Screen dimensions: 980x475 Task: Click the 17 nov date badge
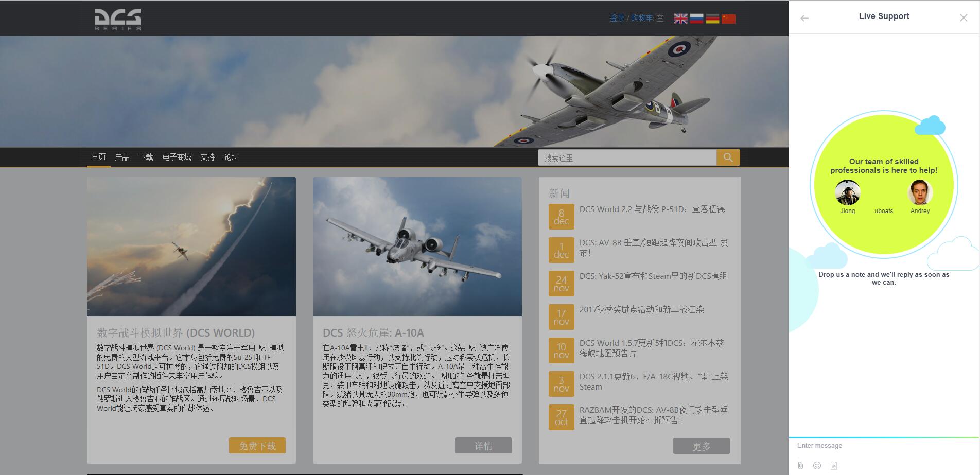561,317
